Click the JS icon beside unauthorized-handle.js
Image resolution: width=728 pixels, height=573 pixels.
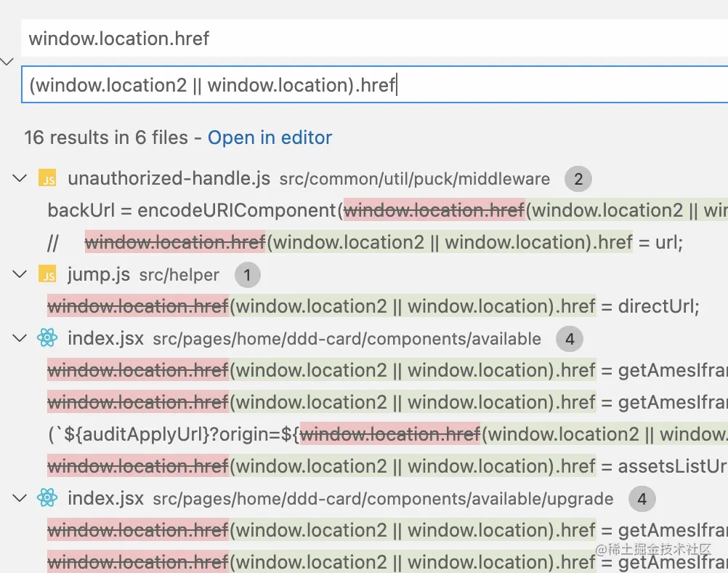tap(47, 178)
